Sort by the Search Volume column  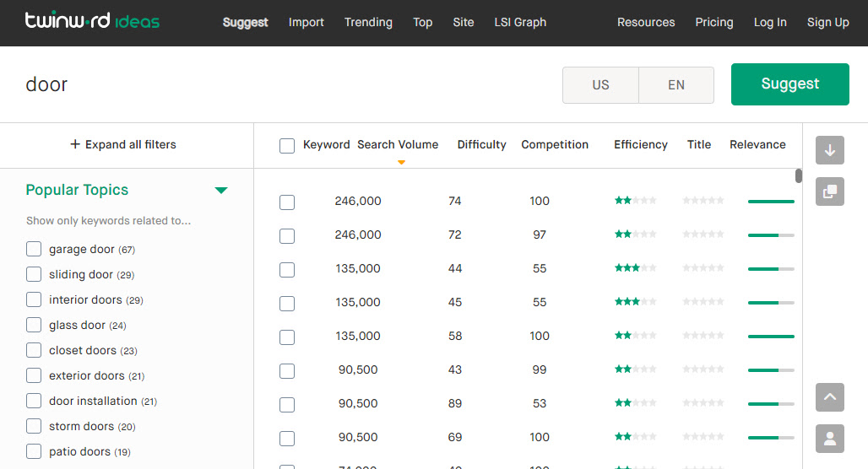(398, 144)
